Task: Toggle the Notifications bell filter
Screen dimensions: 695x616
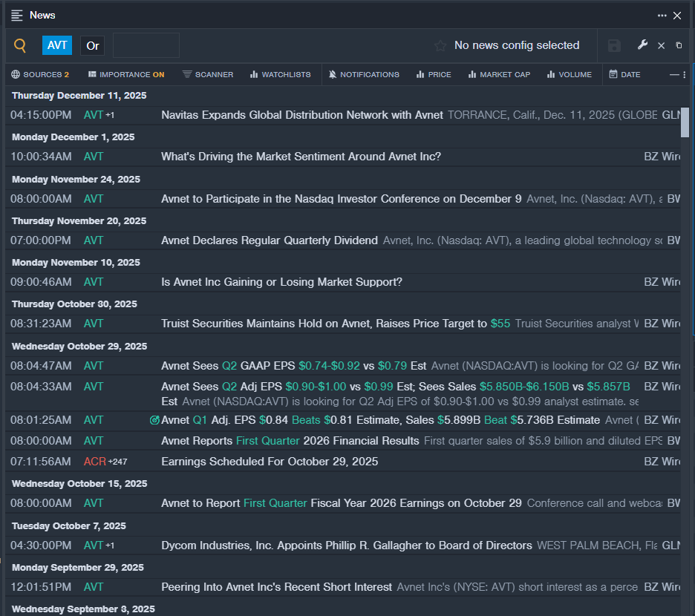Action: (x=364, y=74)
